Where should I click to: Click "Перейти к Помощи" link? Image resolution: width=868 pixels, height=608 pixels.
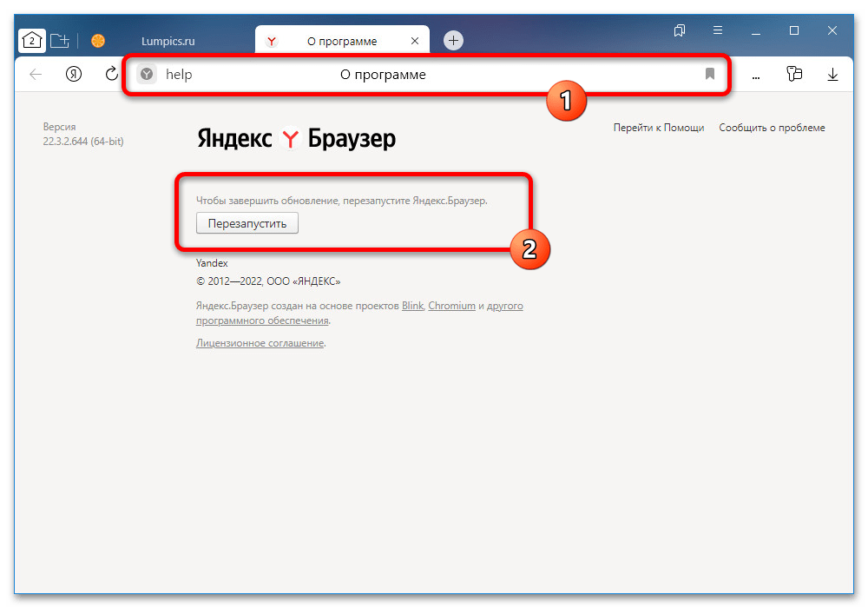coord(658,128)
